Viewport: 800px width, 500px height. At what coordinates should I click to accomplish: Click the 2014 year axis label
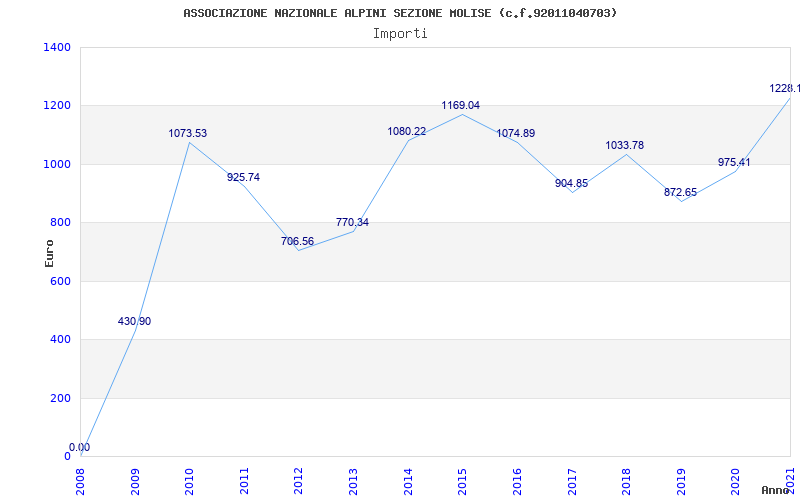point(408,482)
